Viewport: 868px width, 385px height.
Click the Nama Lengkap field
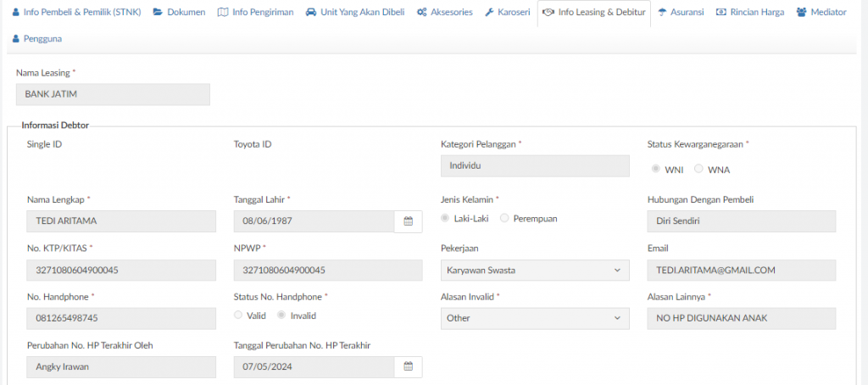(x=121, y=221)
